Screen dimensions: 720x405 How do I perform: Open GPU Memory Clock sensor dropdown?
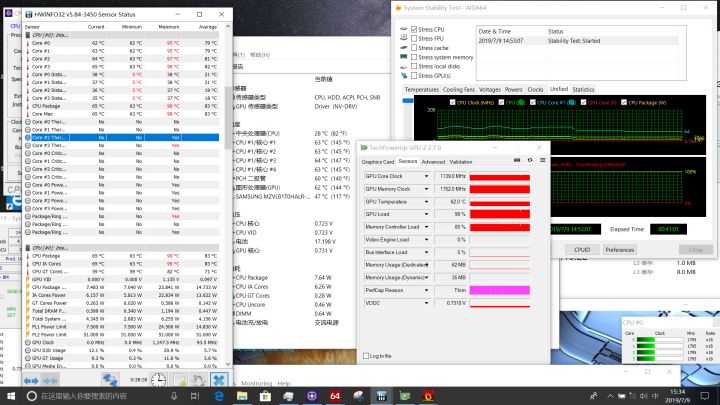tap(426, 189)
